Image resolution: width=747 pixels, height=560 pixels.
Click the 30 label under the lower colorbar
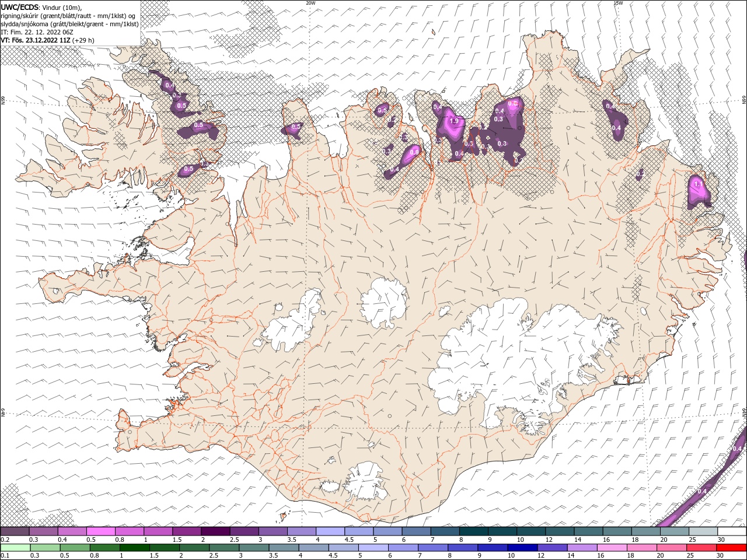(x=721, y=556)
